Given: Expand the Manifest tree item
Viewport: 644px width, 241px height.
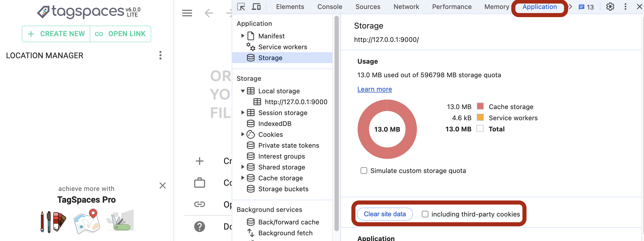Looking at the screenshot, I should coord(243,36).
